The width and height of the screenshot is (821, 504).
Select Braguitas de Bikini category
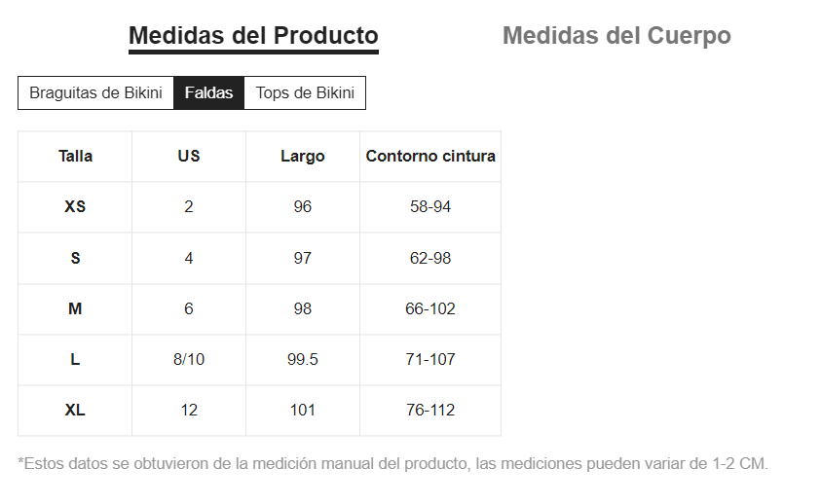(x=95, y=93)
